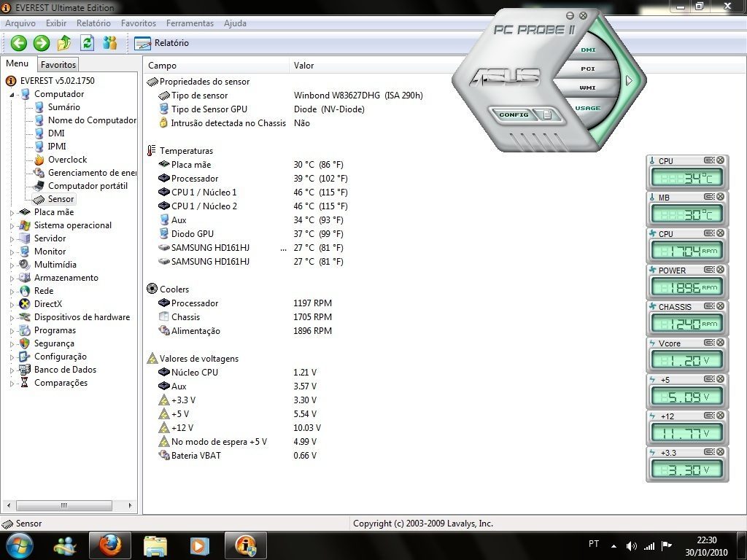Click the users icon in the toolbar
Screen dimensions: 747x560
pyautogui.click(x=110, y=43)
